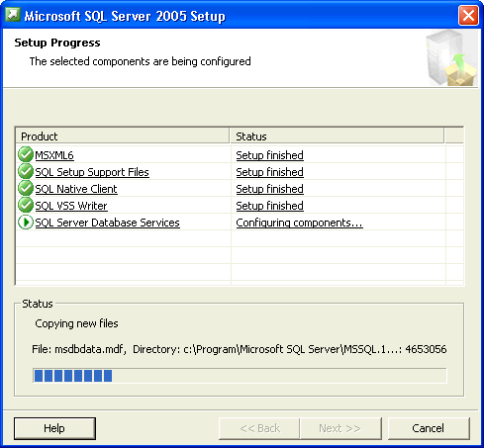This screenshot has width=484, height=448.
Task: Click the Setup finished status for SQL Setup Support Files
Action: [270, 172]
